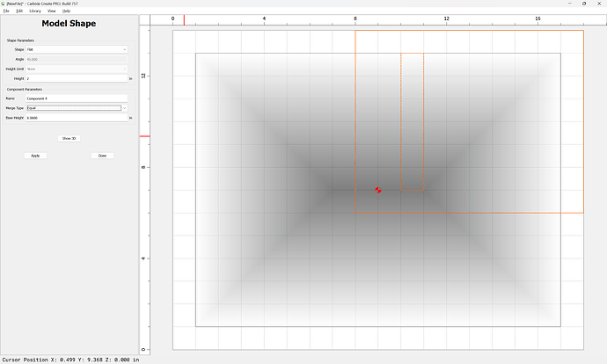Click the Height input field
The image size is (607, 364).
pos(77,78)
